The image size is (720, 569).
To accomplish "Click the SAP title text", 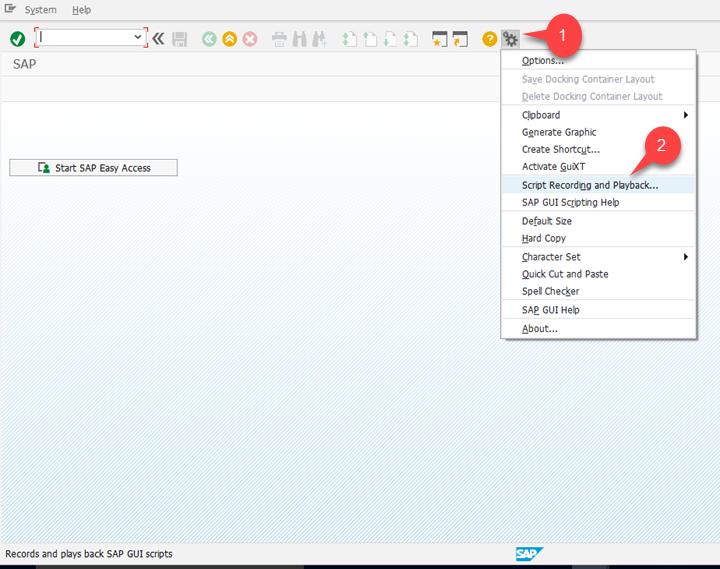I will click(x=24, y=64).
